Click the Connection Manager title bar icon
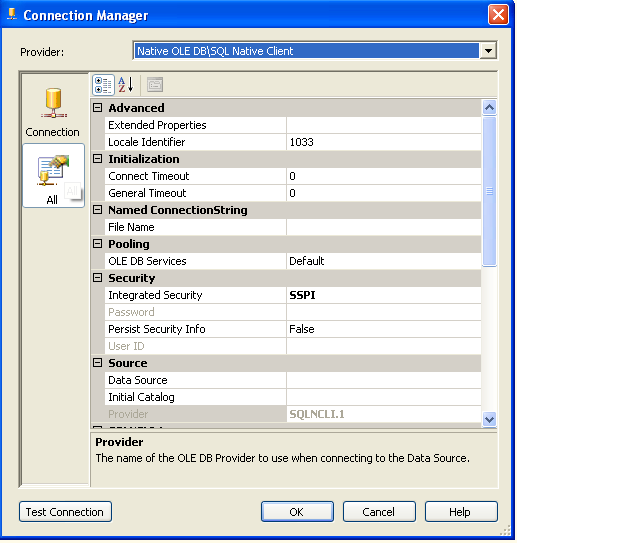 (x=12, y=14)
